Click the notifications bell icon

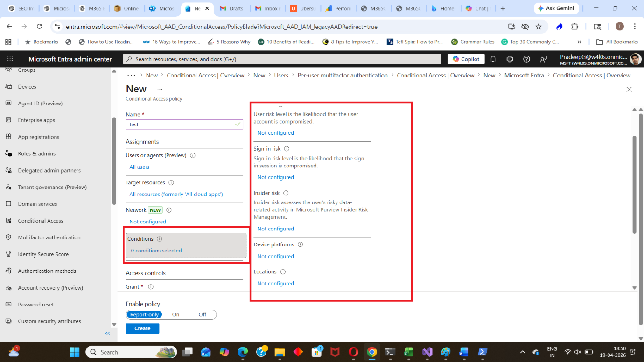(493, 59)
